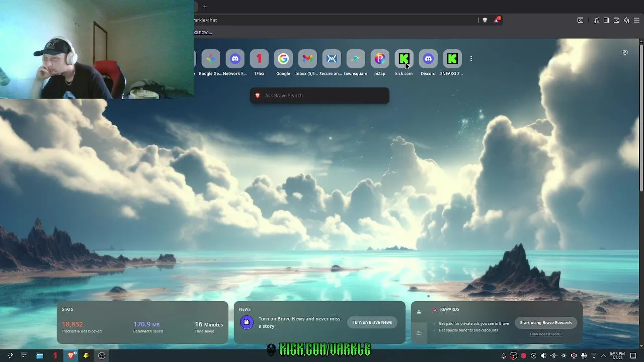Select the lower card tab in the Rewards widget
644x362 pixels.
click(x=419, y=333)
